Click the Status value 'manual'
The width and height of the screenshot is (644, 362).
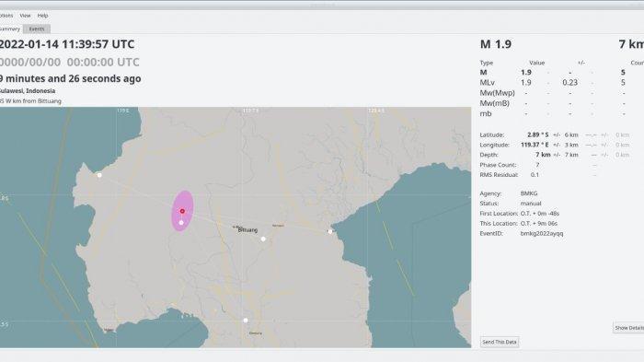coord(531,204)
